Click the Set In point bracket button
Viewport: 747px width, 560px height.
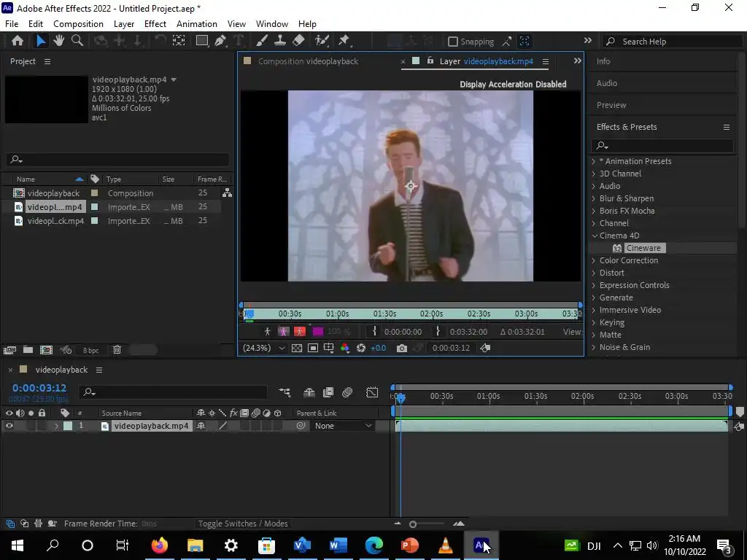374,331
